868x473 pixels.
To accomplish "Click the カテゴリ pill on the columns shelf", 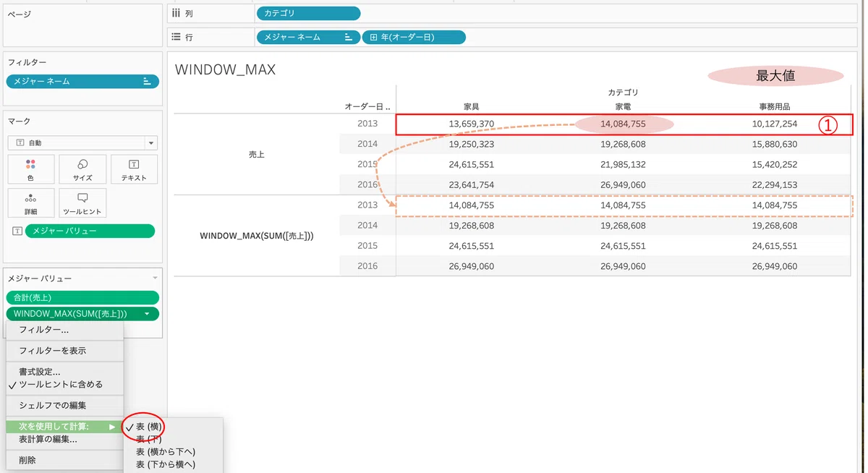I will pyautogui.click(x=308, y=13).
